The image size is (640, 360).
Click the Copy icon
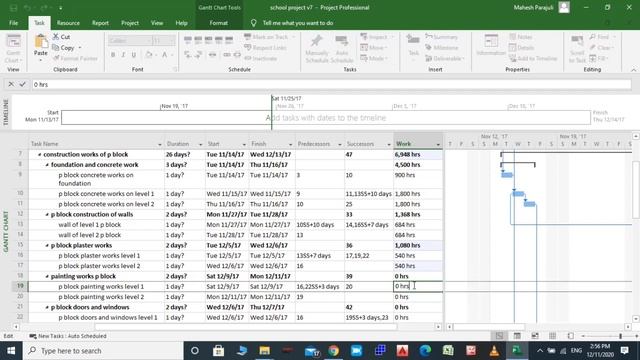[x=56, y=48]
